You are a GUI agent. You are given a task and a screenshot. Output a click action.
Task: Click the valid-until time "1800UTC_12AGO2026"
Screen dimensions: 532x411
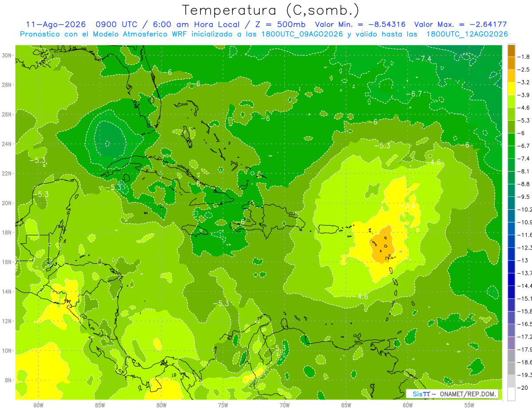pos(467,34)
